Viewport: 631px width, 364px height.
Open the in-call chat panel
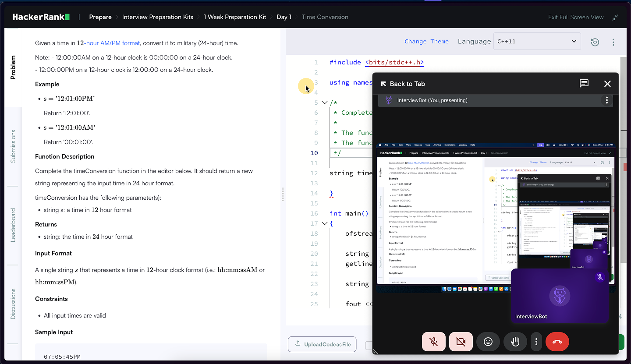pos(584,84)
